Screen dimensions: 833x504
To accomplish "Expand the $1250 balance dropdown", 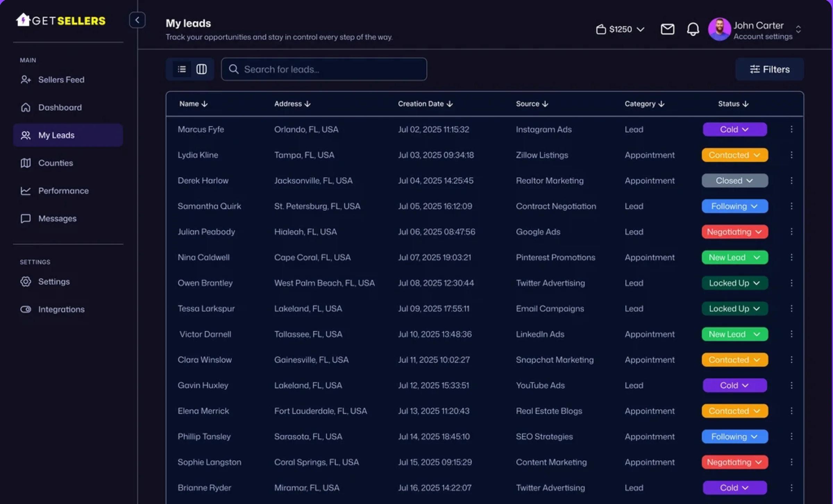I will point(620,29).
